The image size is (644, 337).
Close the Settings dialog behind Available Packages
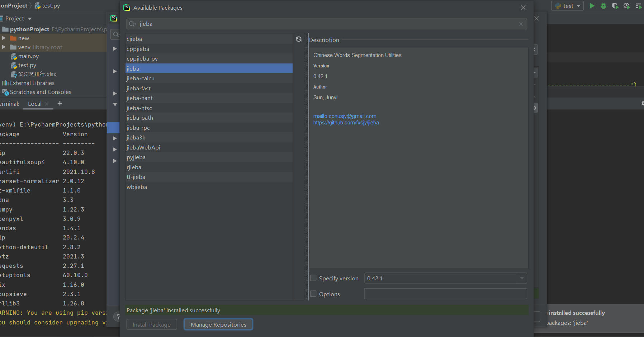[x=536, y=18]
